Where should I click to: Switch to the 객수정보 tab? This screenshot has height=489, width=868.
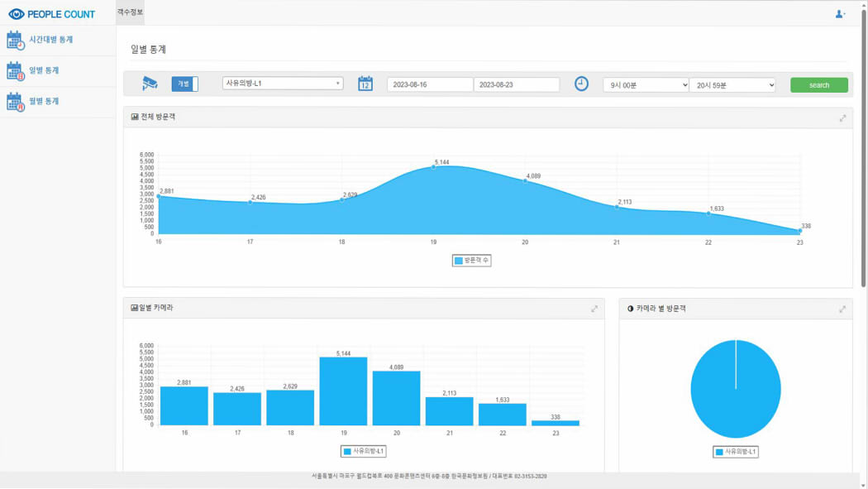point(130,12)
